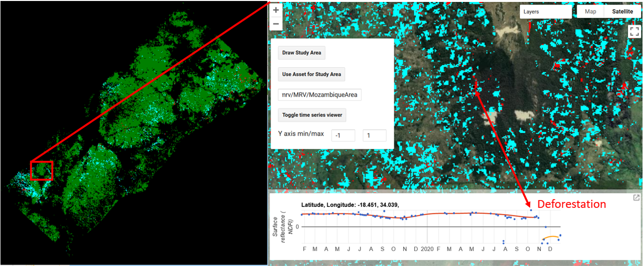
Task: Open the Layers dropdown
Action: coord(545,12)
